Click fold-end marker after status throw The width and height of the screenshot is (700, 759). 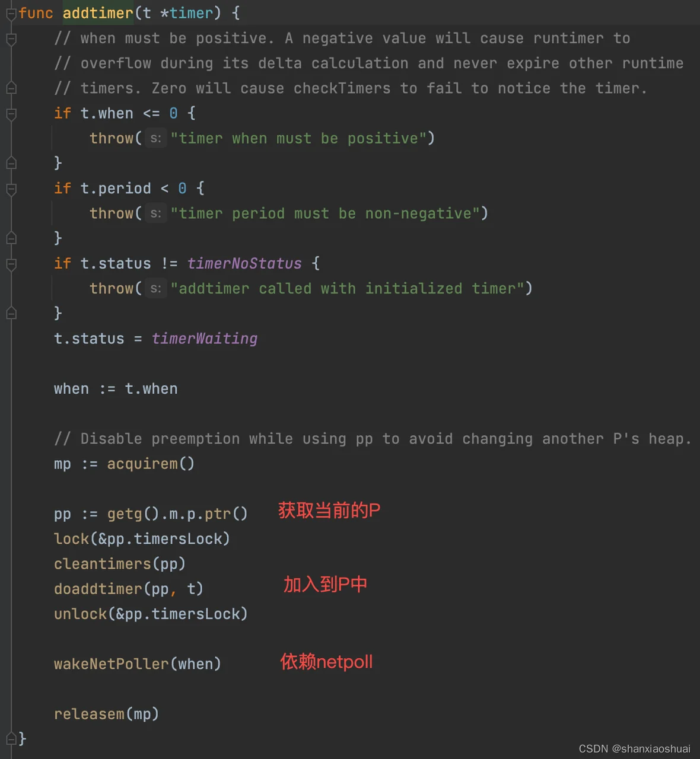(11, 313)
